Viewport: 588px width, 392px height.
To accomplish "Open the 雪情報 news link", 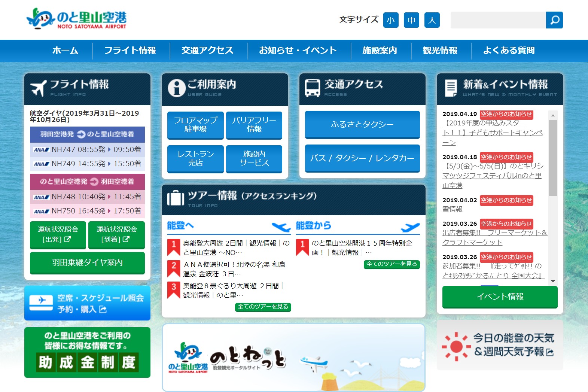I will [452, 209].
